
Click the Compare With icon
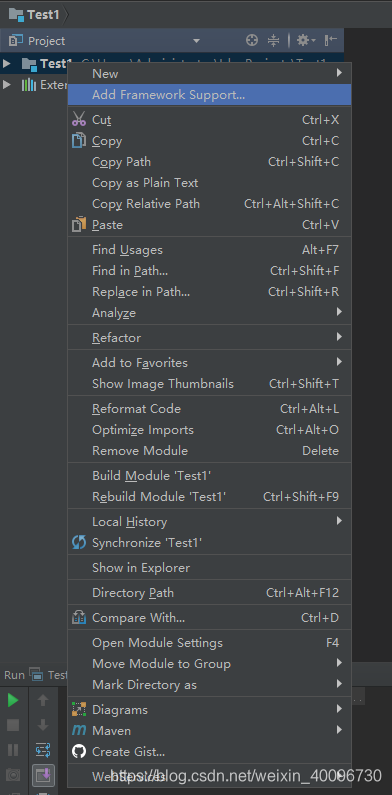(79, 618)
